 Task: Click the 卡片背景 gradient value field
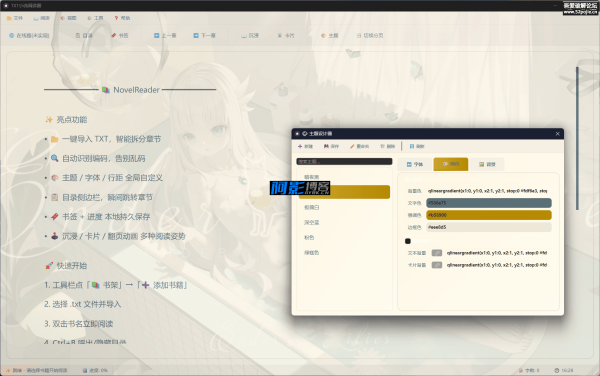click(x=498, y=265)
